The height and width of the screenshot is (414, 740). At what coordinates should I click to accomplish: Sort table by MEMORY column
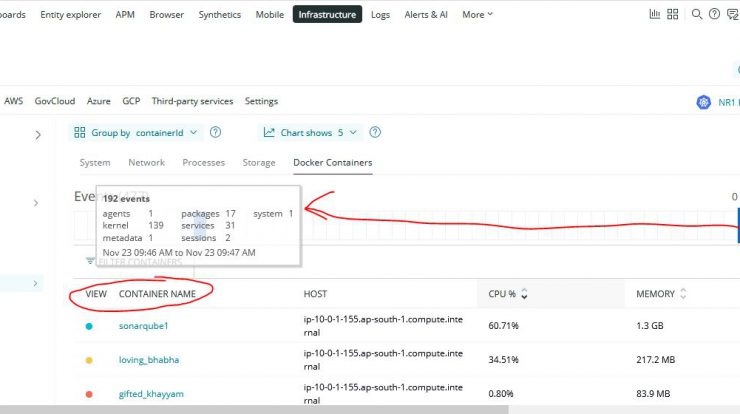[661, 294]
